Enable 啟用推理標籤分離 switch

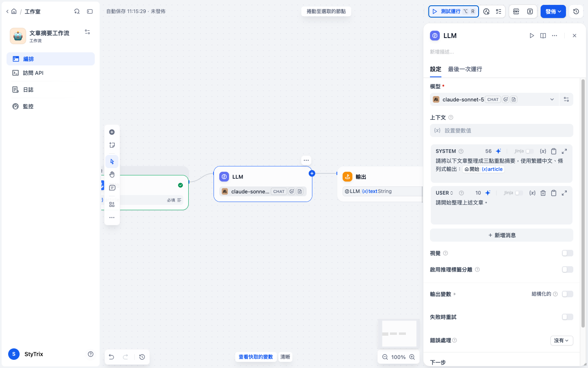coord(568,269)
